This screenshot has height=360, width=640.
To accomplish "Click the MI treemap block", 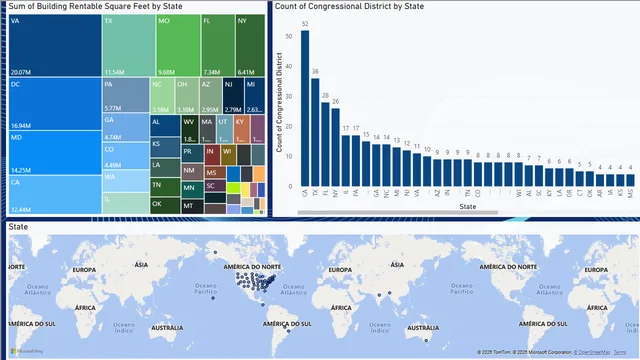I will pyautogui.click(x=255, y=96).
